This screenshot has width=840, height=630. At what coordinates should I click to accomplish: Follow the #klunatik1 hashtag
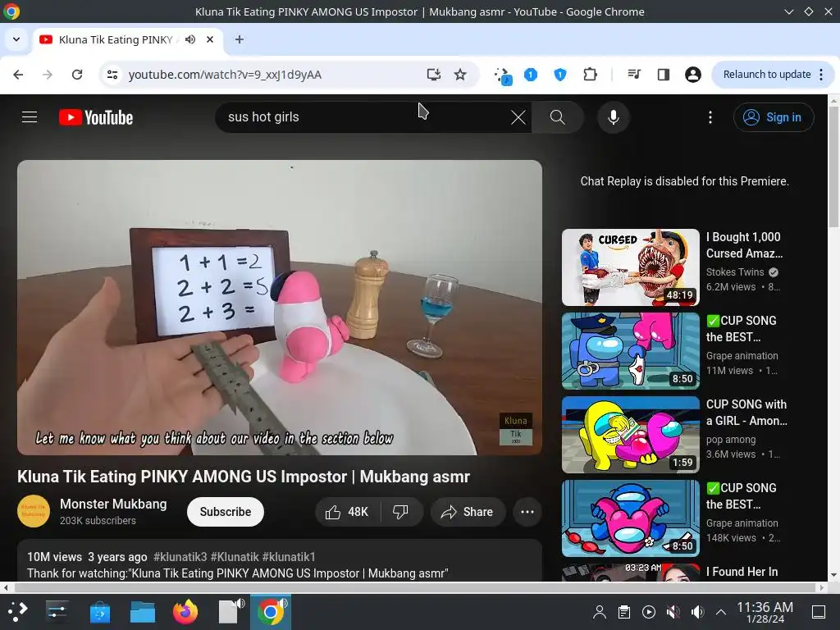[289, 557]
